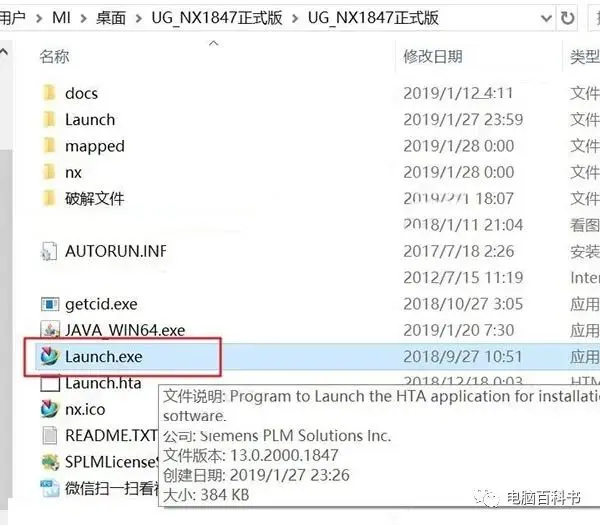
Task: Select the 微信扫一扫 image file icon
Action: pyautogui.click(x=50, y=488)
